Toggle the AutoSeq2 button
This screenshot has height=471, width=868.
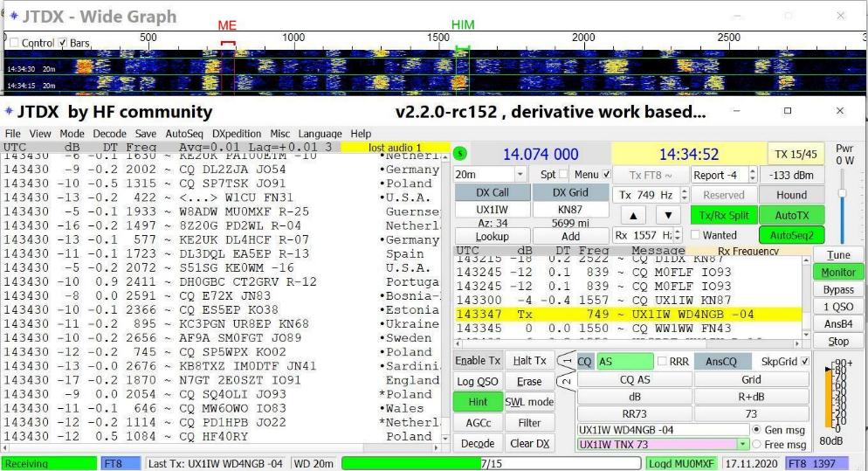point(792,236)
